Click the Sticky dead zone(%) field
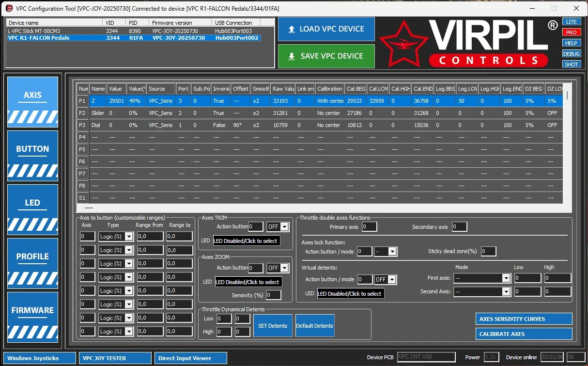The height and width of the screenshot is (366, 588). click(489, 252)
